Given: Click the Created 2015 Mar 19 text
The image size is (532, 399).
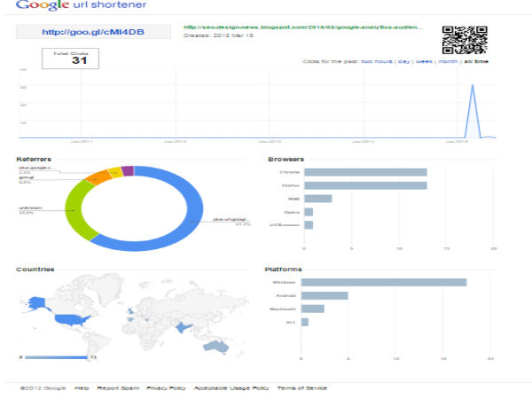Looking at the screenshot, I should (218, 35).
